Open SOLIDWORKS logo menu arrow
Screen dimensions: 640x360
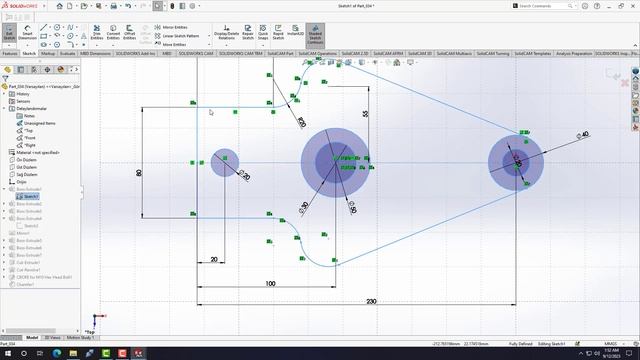click(44, 6)
